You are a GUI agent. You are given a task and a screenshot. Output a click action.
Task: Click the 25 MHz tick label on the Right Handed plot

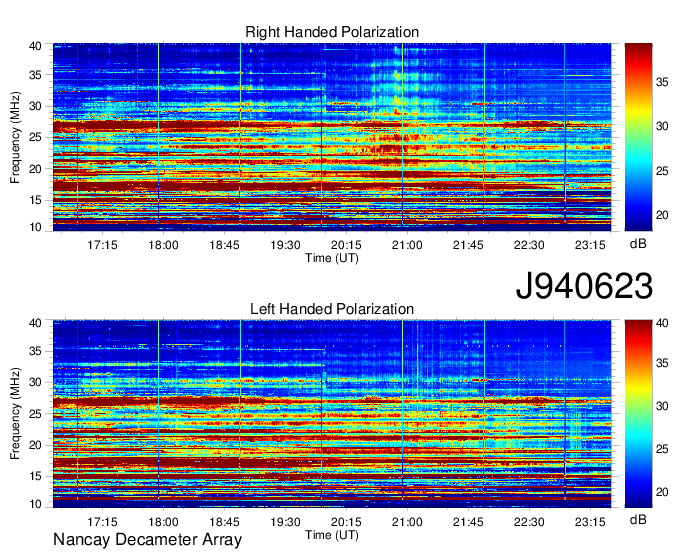[35, 137]
